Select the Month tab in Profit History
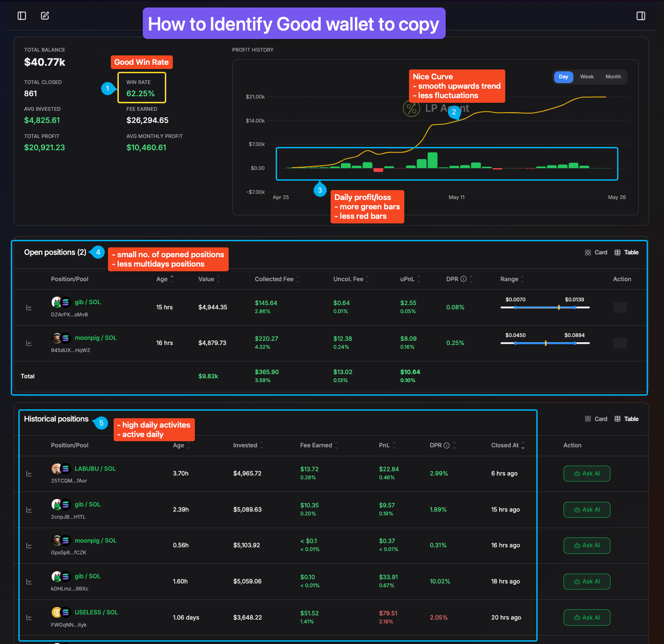Viewport: 664px width, 644px height. (x=613, y=77)
